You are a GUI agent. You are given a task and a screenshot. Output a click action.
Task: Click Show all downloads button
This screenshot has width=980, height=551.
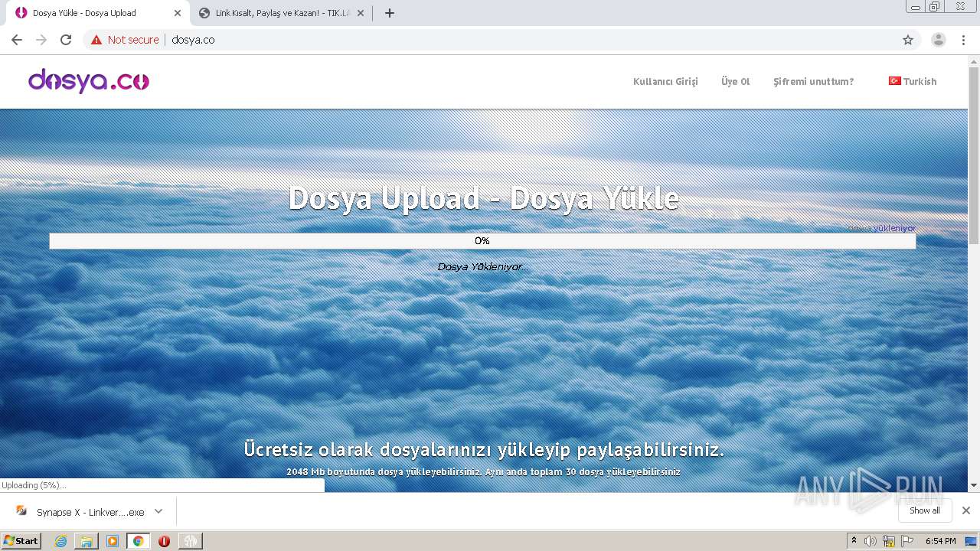(x=924, y=510)
